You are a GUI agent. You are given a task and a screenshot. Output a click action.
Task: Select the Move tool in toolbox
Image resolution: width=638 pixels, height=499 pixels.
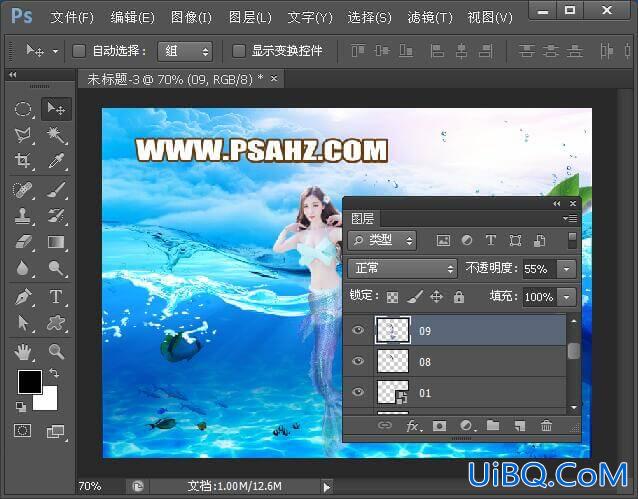(56, 109)
